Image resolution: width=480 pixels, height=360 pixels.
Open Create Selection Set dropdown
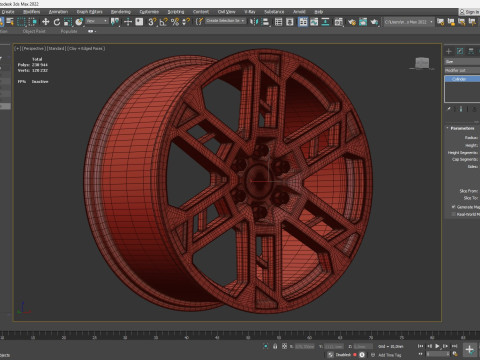tap(226, 21)
